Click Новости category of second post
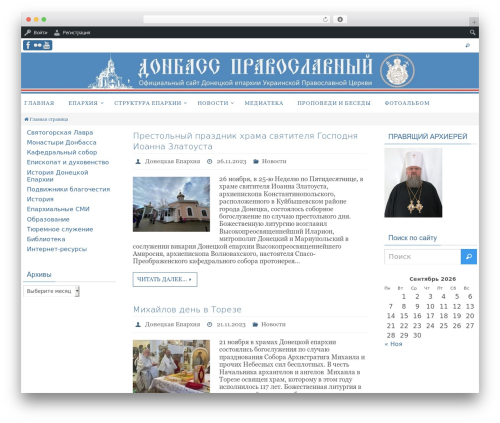 click(x=273, y=324)
